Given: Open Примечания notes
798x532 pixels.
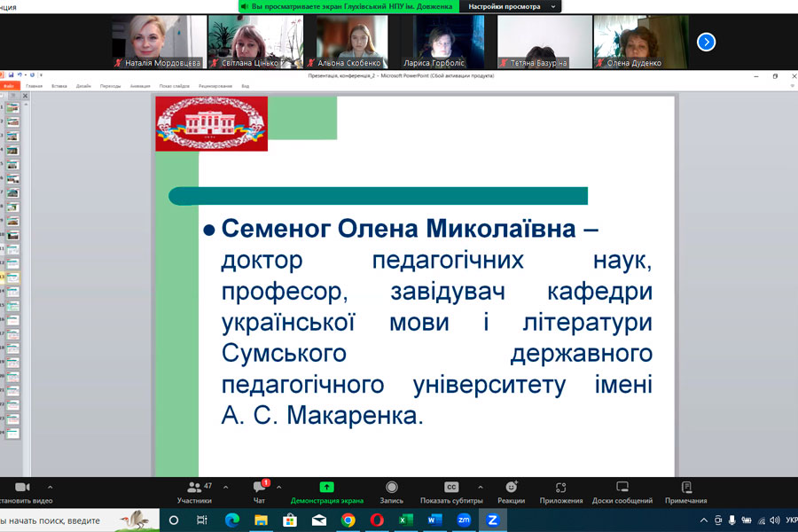Looking at the screenshot, I should click(x=686, y=493).
